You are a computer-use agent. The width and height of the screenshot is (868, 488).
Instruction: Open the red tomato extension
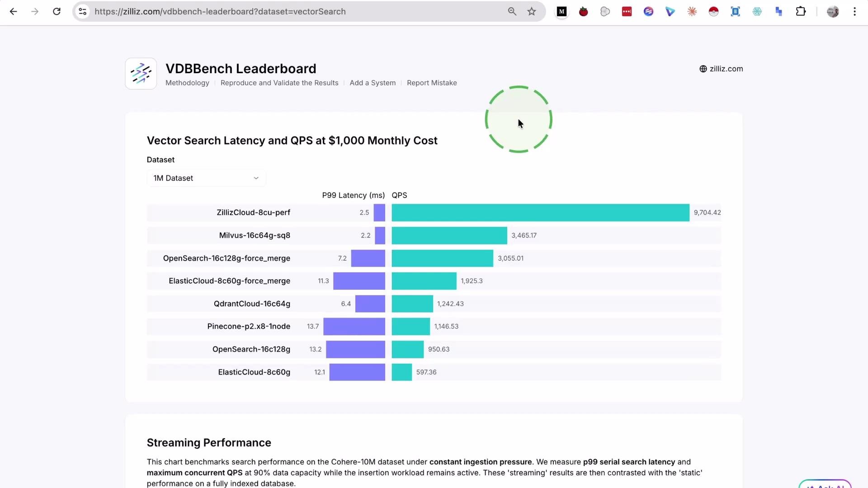tap(583, 12)
